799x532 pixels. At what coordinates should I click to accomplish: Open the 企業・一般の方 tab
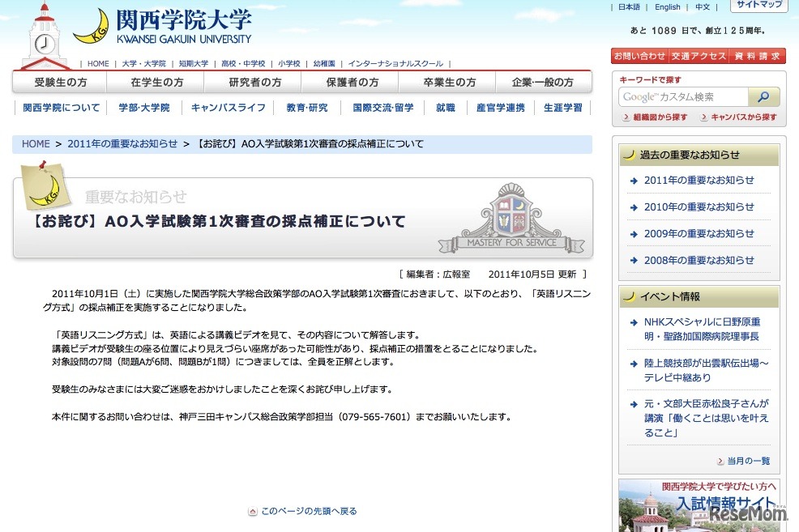(543, 82)
